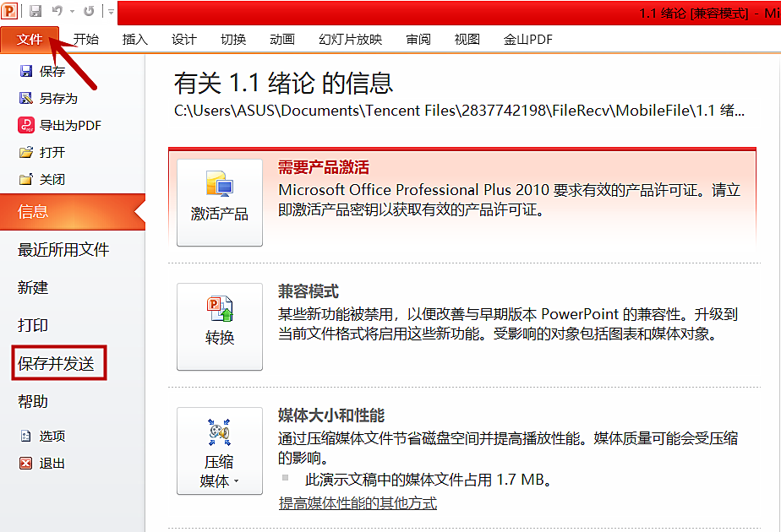781x532 pixels.
Task: Click the 关闭 folder icon
Action: click(x=26, y=179)
